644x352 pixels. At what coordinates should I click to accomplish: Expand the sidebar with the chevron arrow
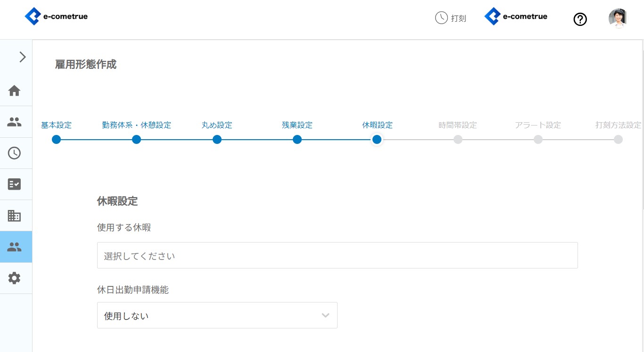pyautogui.click(x=22, y=57)
